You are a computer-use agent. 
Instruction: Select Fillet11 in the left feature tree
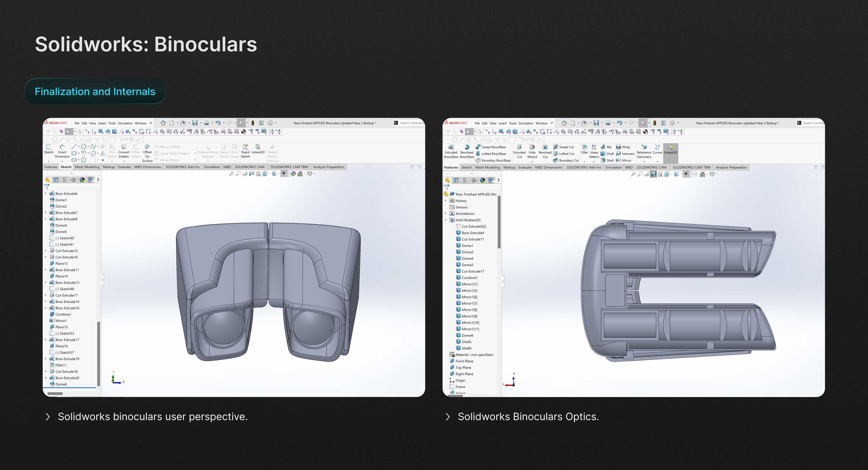[61, 365]
